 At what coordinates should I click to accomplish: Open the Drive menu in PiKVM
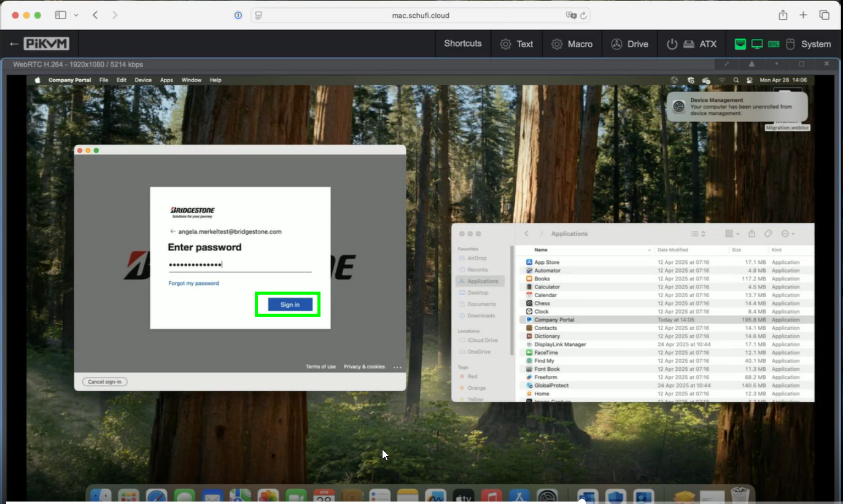pos(629,44)
